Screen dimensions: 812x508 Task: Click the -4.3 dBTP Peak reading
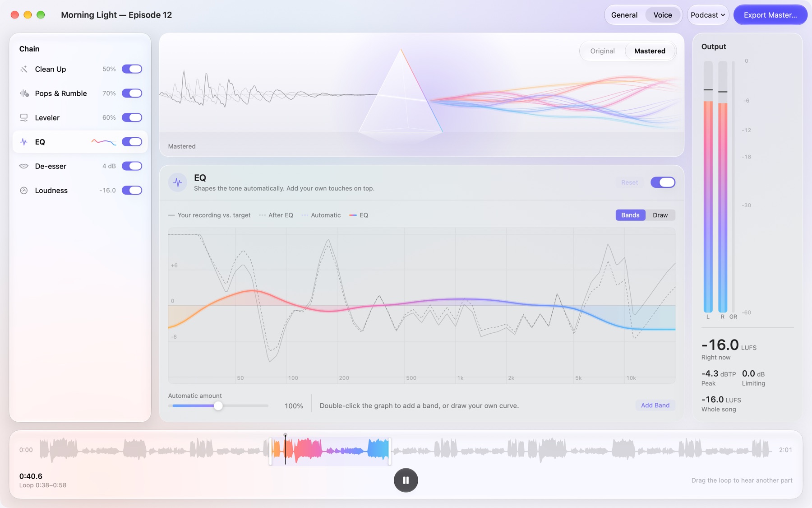click(x=718, y=373)
